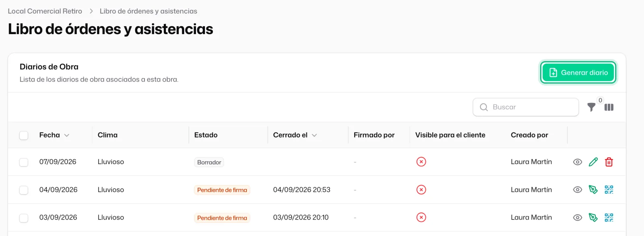
Task: Click client-visibility X icon in 03/09/2026 row
Action: 421,218
